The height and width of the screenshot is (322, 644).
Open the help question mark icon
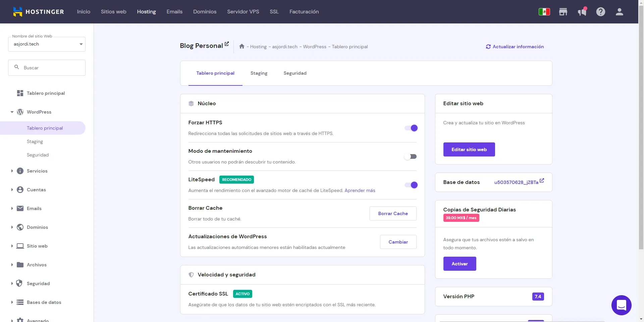pos(601,12)
